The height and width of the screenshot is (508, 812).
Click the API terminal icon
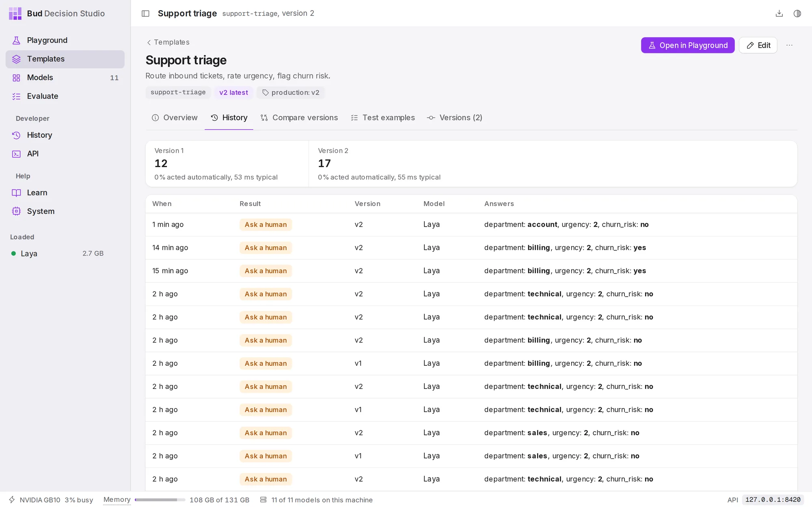pos(16,154)
